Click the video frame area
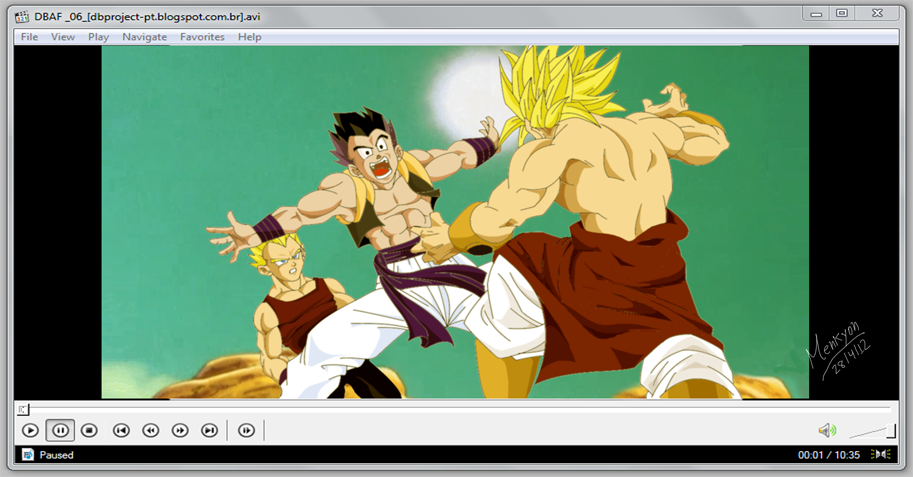This screenshot has height=477, width=913. [x=455, y=222]
